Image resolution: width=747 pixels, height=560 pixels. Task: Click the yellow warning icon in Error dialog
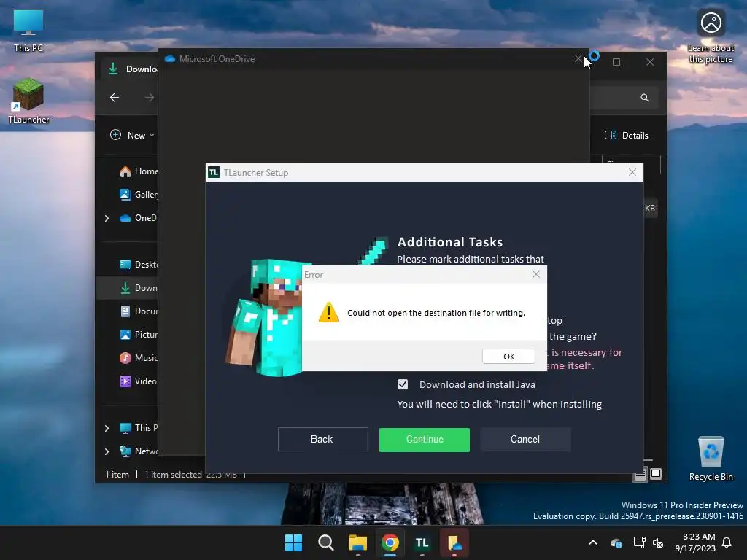329,312
